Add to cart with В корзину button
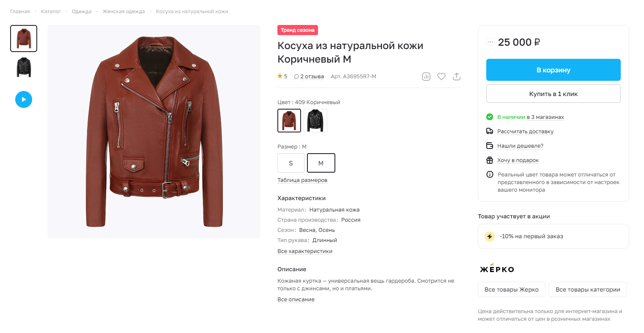 point(554,70)
